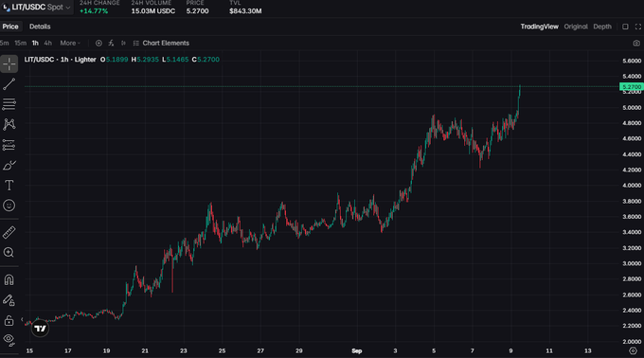Toggle stay in drawing mode

point(9,300)
